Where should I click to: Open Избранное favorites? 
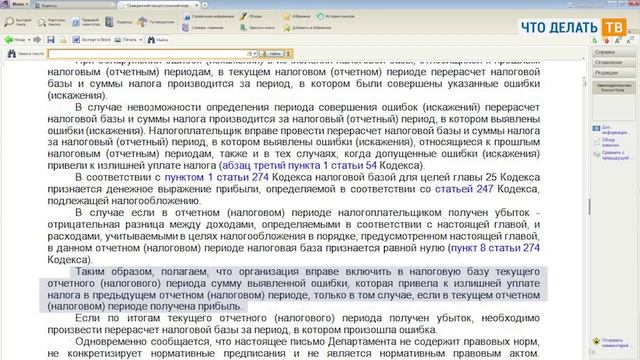(297, 16)
